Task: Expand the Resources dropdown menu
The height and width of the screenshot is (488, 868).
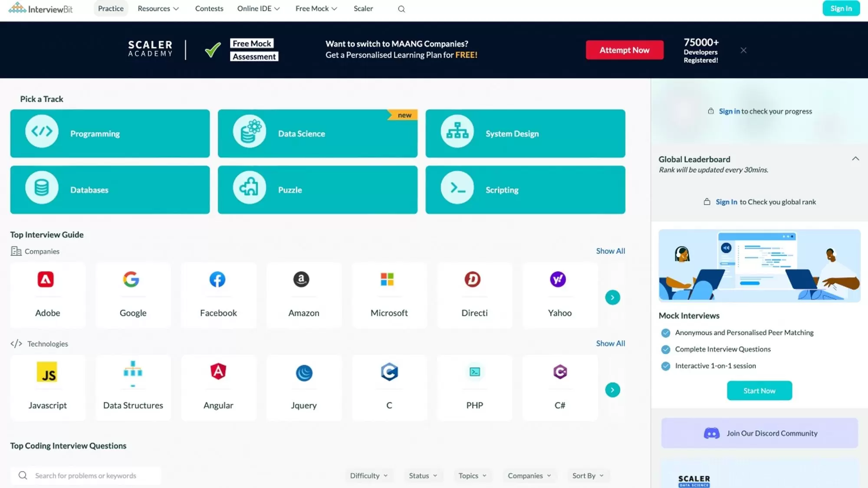Action: pyautogui.click(x=158, y=9)
